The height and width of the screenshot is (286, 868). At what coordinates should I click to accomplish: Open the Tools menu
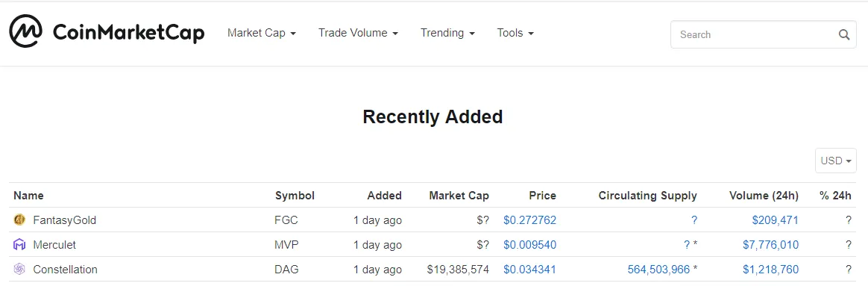point(515,33)
